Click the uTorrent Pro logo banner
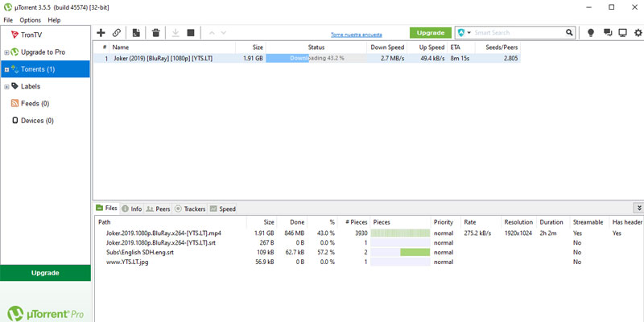Screen dimensions: 644x322 point(45,314)
